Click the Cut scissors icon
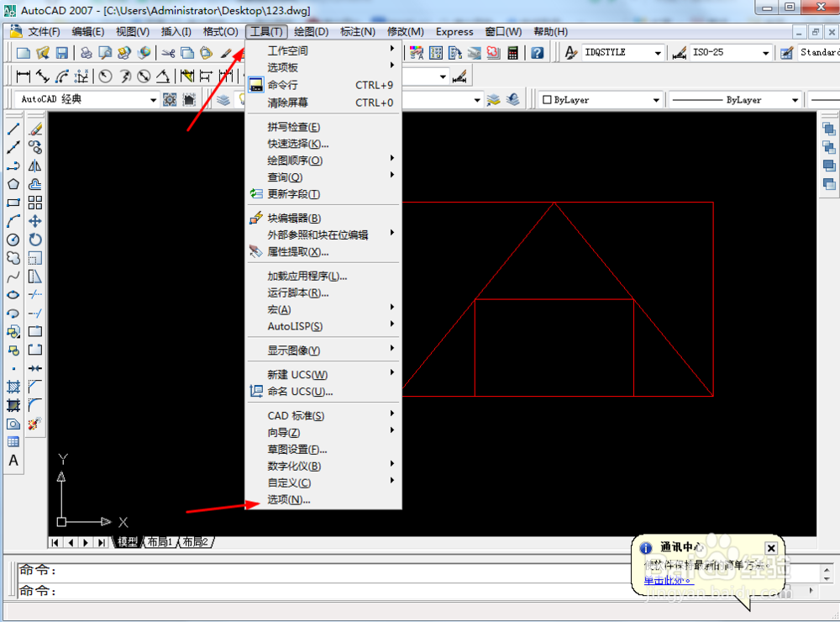 coord(168,53)
